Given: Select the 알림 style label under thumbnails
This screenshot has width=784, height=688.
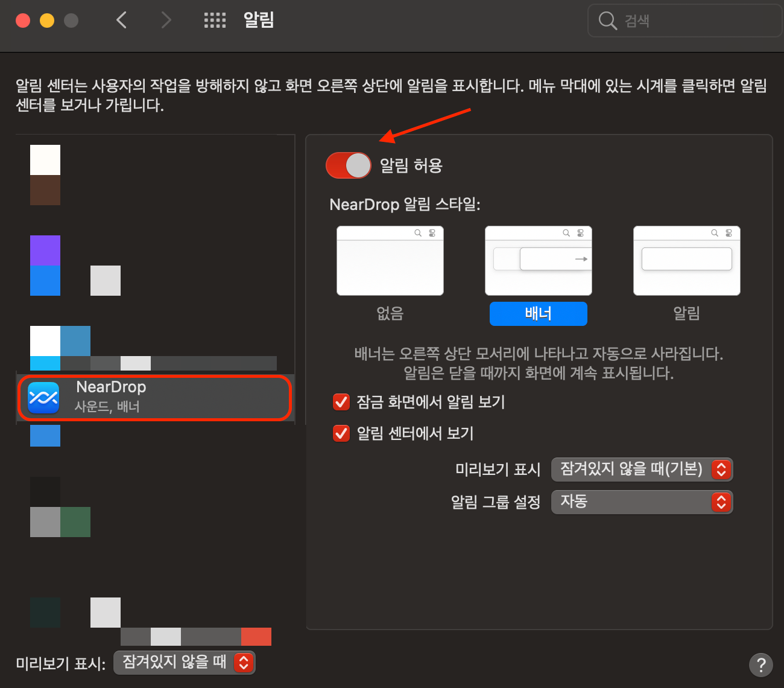Looking at the screenshot, I should click(687, 313).
